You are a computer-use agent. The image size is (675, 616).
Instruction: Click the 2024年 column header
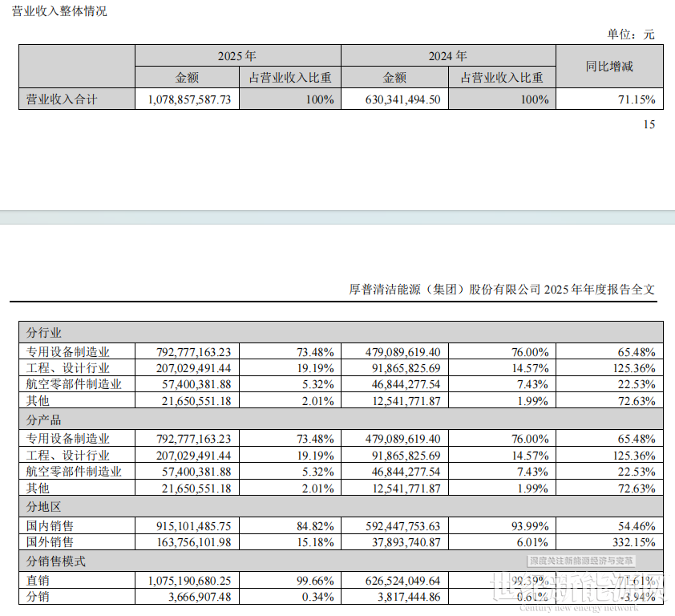point(447,56)
